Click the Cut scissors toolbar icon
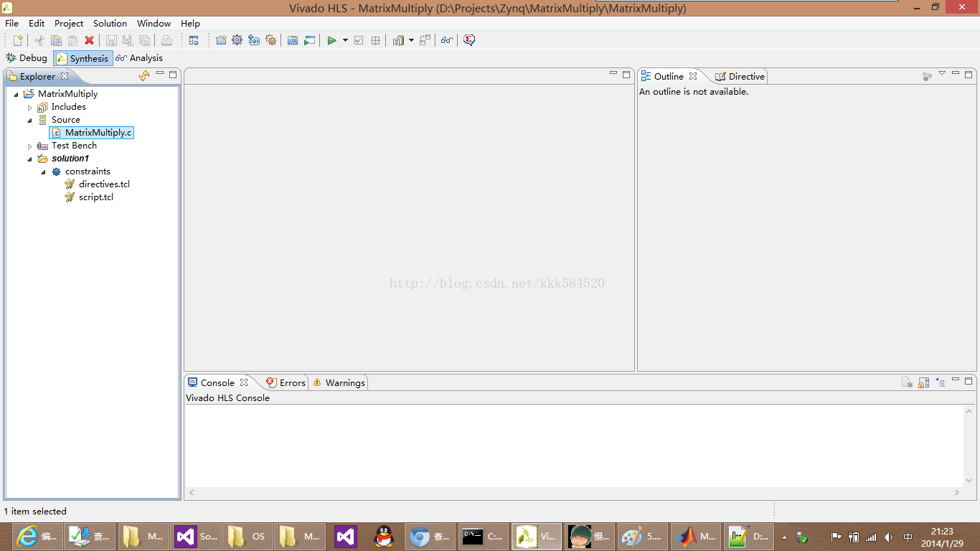Image resolution: width=980 pixels, height=551 pixels. coord(39,40)
